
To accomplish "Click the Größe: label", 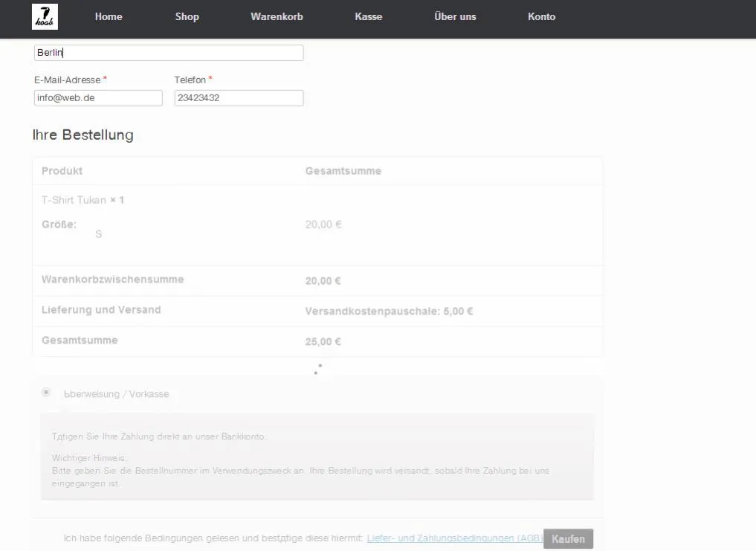I will coord(59,225).
